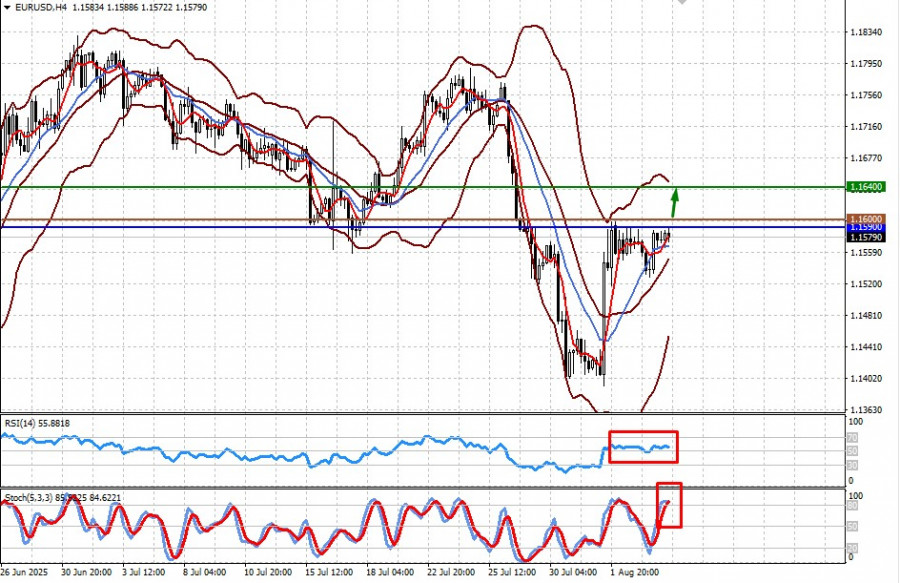Click the 1.15590 price scale value
900x583 pixels.
click(x=866, y=252)
